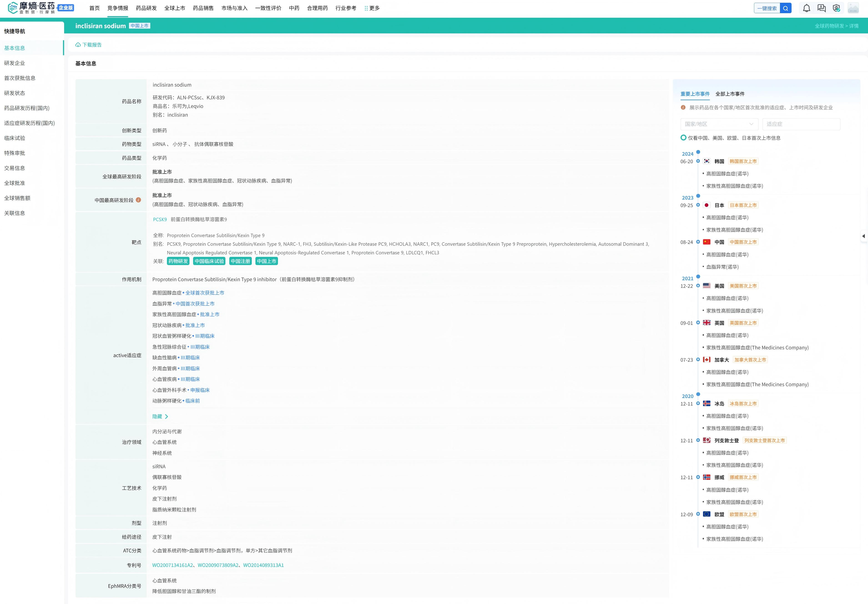Click the Japan flag icon
Image resolution: width=868 pixels, height=604 pixels.
(x=707, y=205)
